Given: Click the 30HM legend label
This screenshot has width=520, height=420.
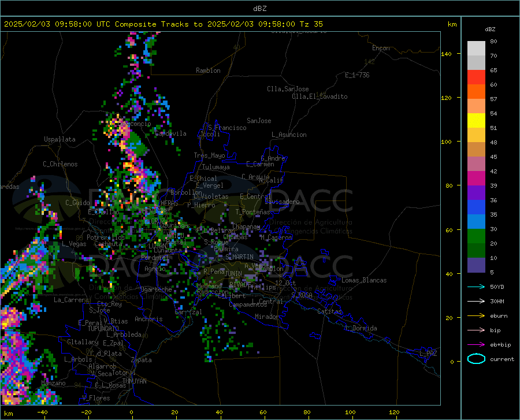Looking at the screenshot, I should click(497, 301).
